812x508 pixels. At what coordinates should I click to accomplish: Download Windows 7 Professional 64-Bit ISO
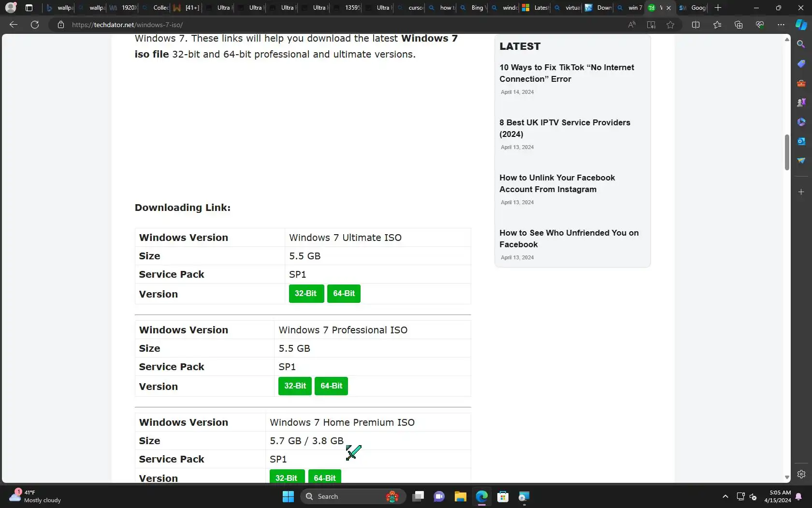pyautogui.click(x=331, y=386)
